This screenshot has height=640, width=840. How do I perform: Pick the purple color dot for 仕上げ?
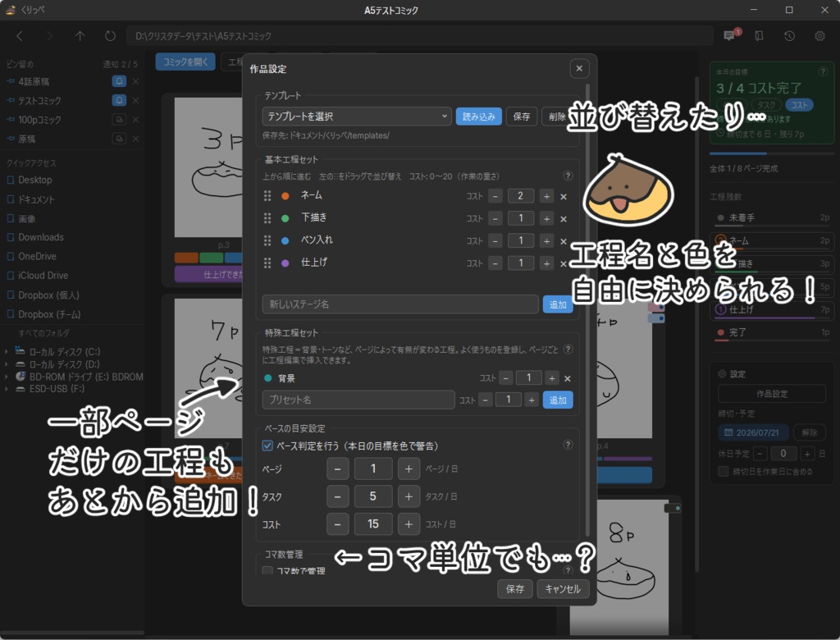285,263
